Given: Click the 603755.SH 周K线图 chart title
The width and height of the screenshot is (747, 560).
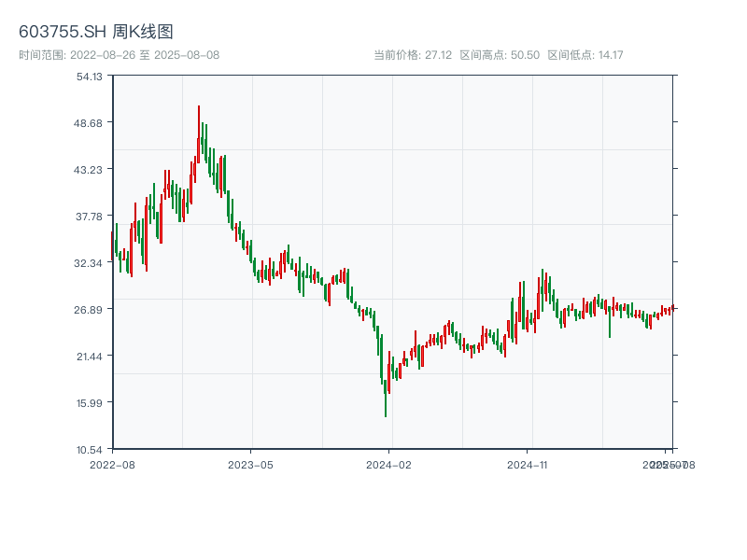Looking at the screenshot, I should 96,32.
